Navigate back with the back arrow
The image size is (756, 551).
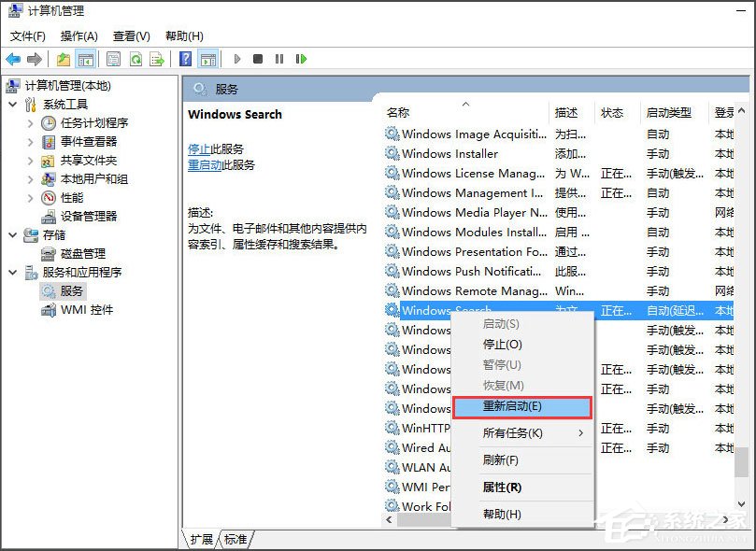coord(13,59)
